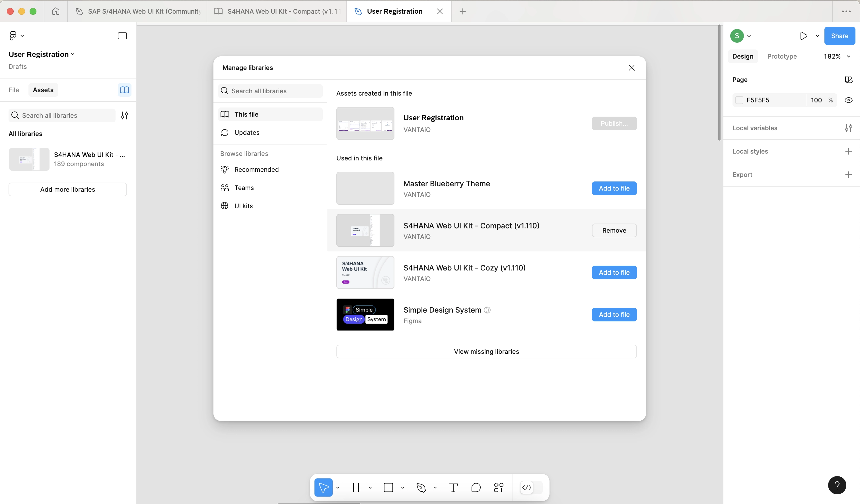Viewport: 860px width, 504px height.
Task: Toggle page background visibility eye
Action: tap(848, 100)
